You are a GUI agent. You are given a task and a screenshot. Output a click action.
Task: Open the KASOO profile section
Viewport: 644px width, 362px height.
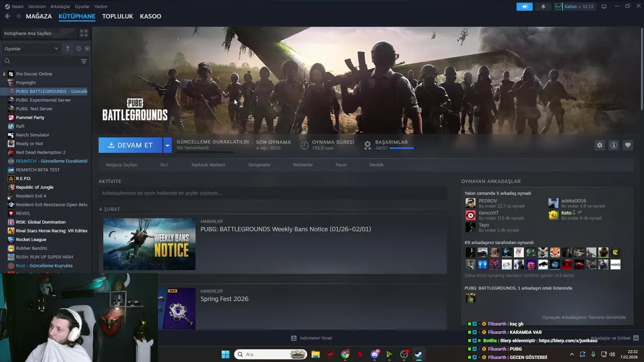click(150, 16)
